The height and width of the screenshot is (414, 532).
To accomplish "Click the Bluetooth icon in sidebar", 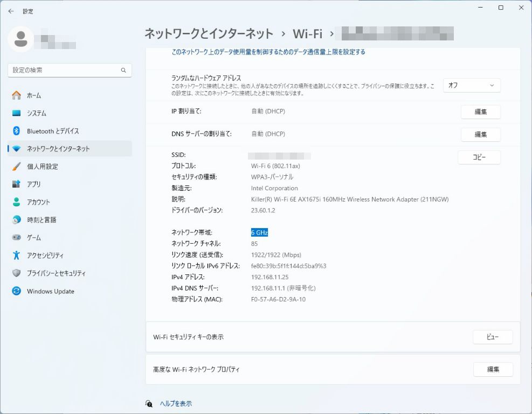I will tap(16, 131).
